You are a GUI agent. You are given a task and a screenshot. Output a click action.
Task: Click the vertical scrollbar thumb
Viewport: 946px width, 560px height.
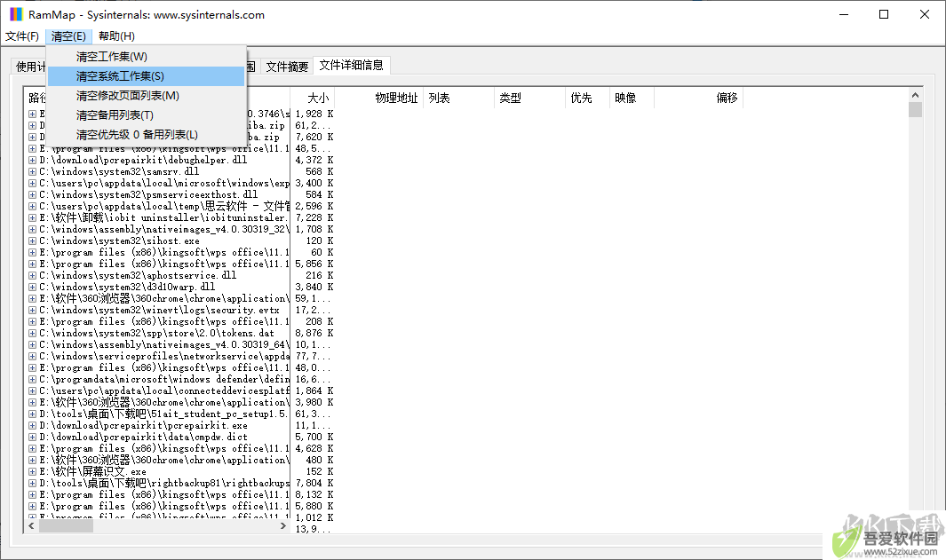pyautogui.click(x=915, y=110)
